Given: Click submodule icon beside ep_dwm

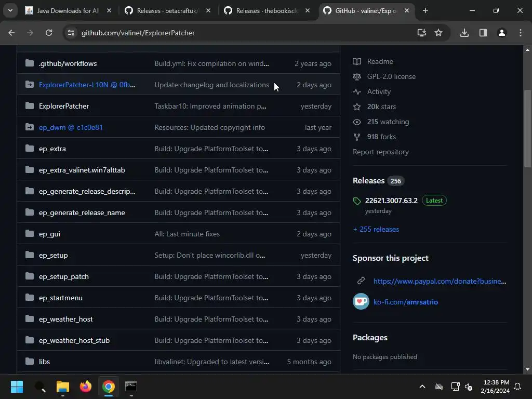Looking at the screenshot, I should [30, 127].
